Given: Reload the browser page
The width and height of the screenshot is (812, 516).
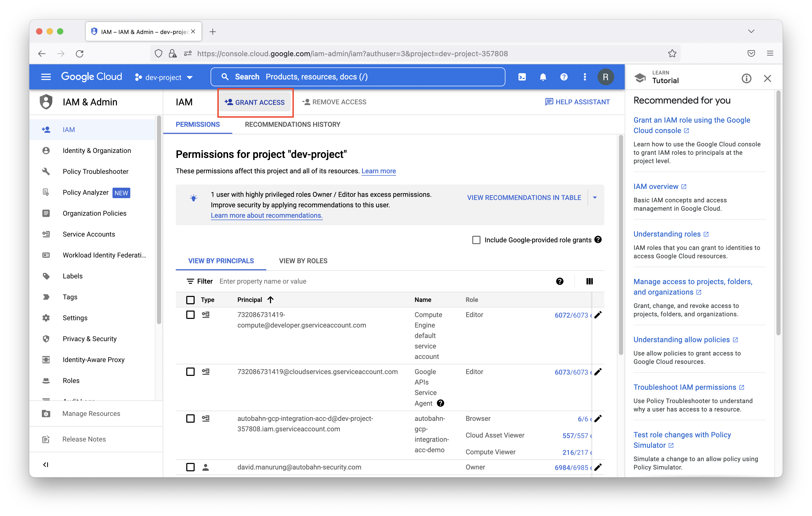Looking at the screenshot, I should [80, 54].
